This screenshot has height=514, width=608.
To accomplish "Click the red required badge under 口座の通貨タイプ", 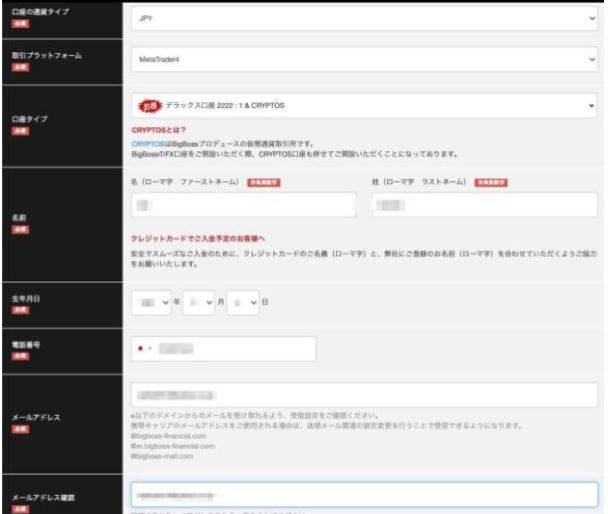I will click(x=15, y=21).
